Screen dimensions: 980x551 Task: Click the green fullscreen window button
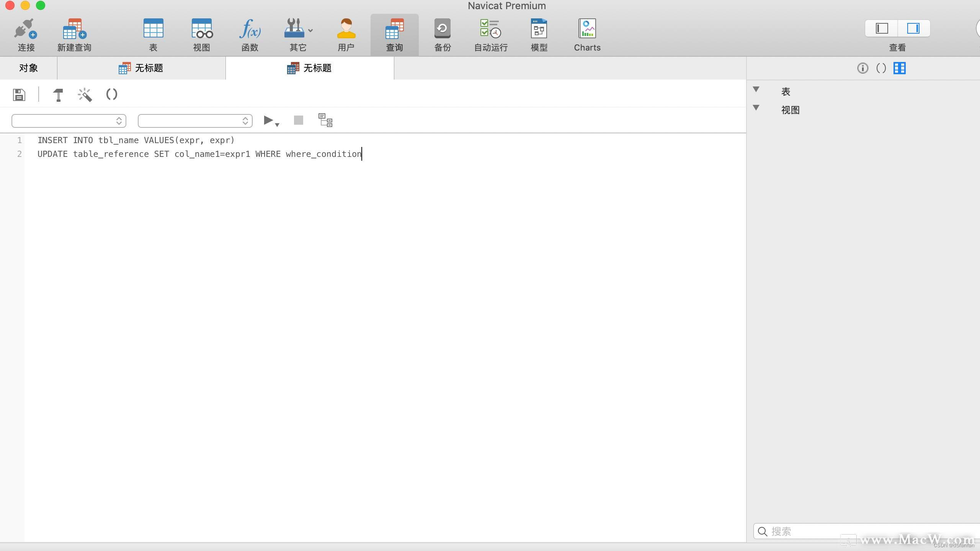point(41,5)
